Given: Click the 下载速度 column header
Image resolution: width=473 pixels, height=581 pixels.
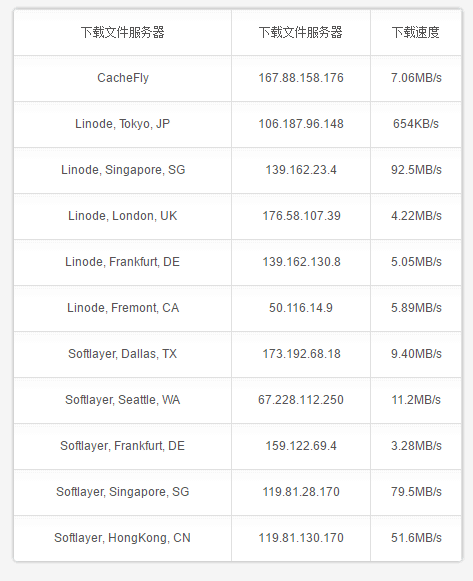Looking at the screenshot, I should [416, 33].
